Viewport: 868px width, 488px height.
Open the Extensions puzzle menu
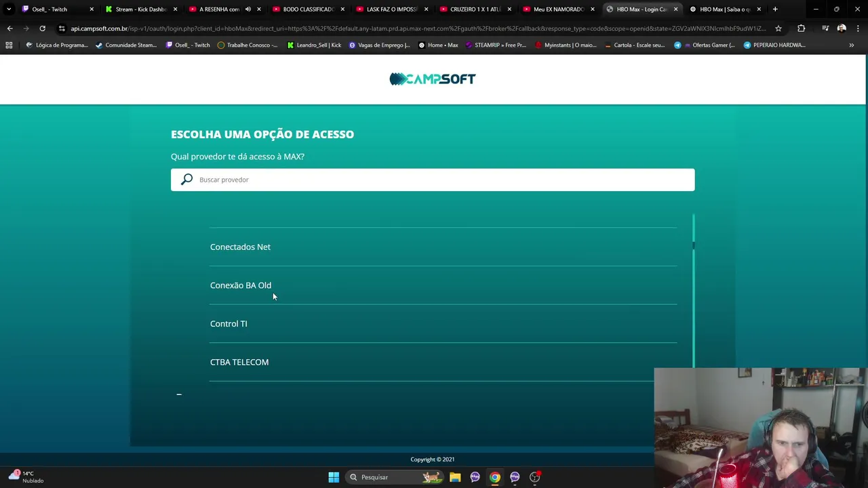[x=801, y=28]
